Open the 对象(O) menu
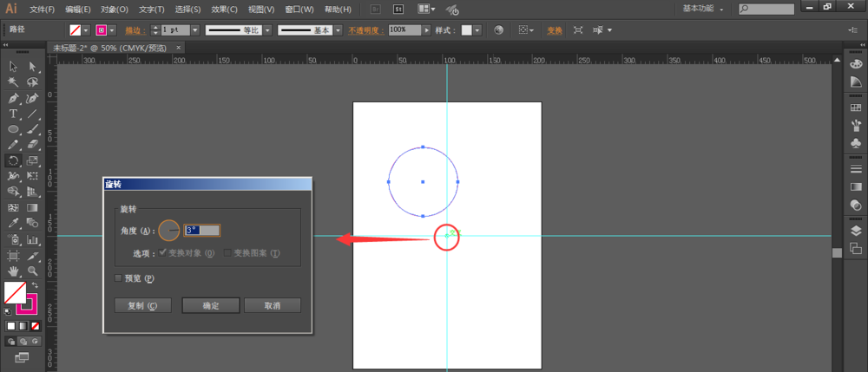 coord(115,10)
